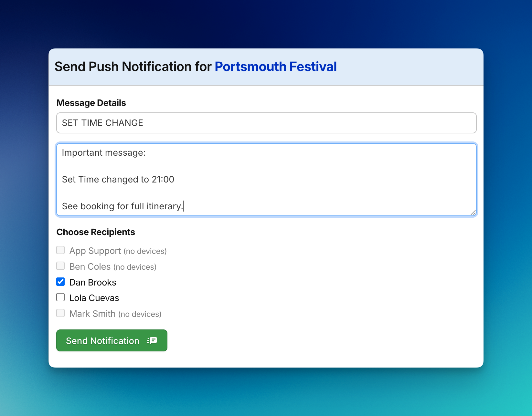The image size is (532, 416).
Task: Click the 'See booking for full itinerary.' line
Action: point(122,206)
